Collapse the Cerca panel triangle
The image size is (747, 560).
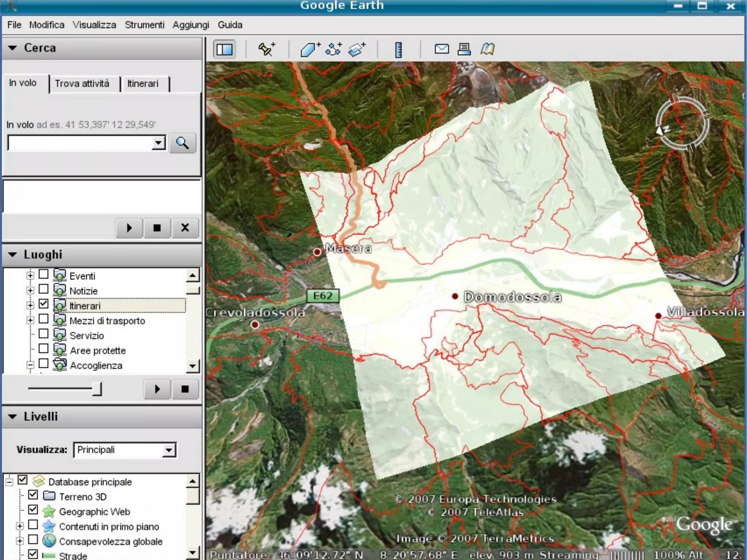point(12,48)
